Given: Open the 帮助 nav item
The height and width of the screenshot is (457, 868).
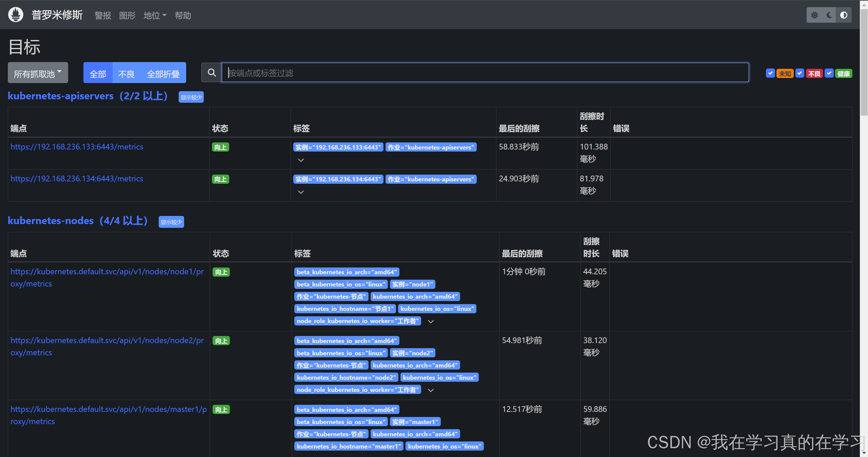Looking at the screenshot, I should coord(183,16).
